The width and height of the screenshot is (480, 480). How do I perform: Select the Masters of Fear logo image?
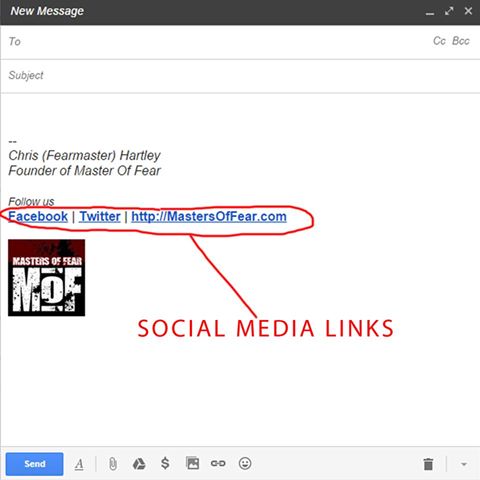coord(46,278)
